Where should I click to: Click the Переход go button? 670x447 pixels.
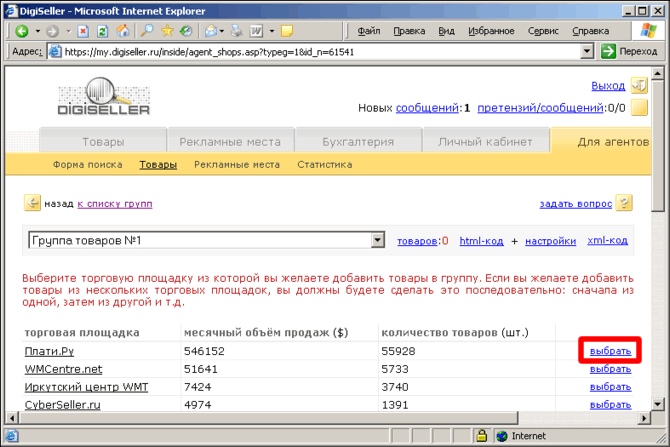(629, 51)
